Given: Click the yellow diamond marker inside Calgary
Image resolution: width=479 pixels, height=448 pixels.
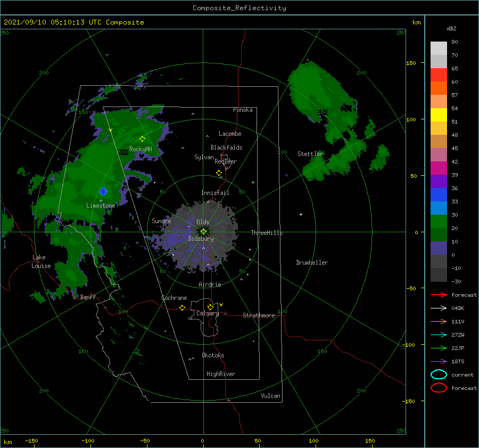Looking at the screenshot, I should coord(210,307).
